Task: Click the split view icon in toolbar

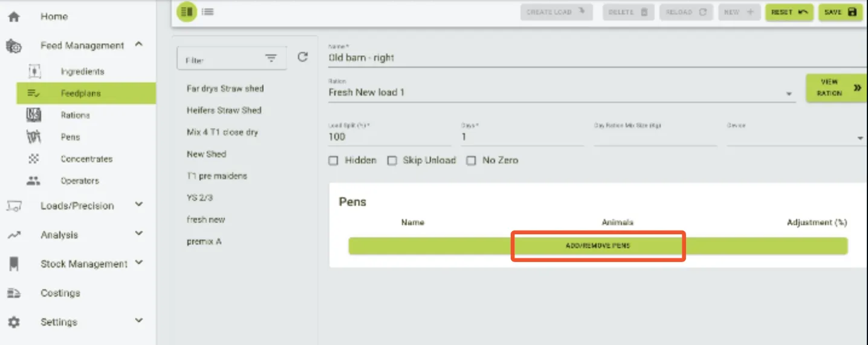Action: point(187,11)
